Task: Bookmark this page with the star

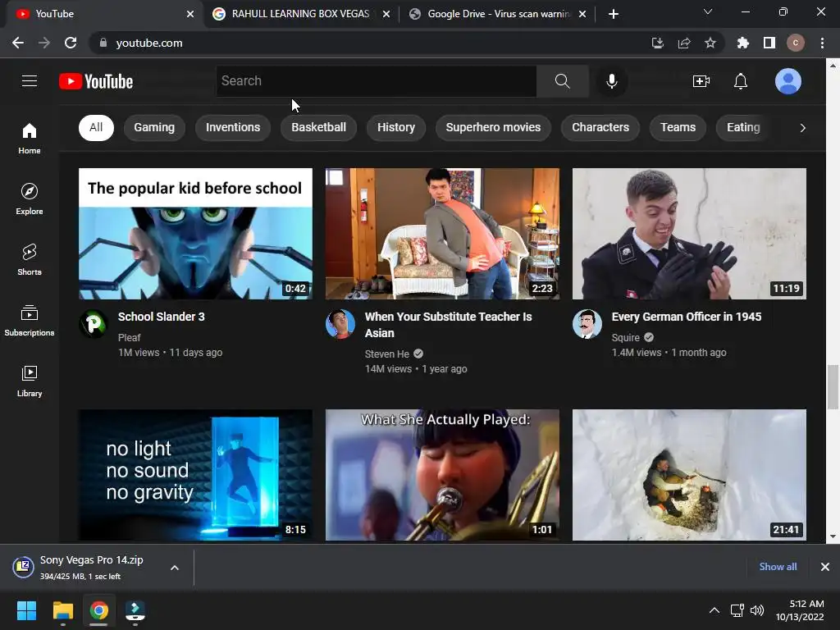Action: point(710,43)
